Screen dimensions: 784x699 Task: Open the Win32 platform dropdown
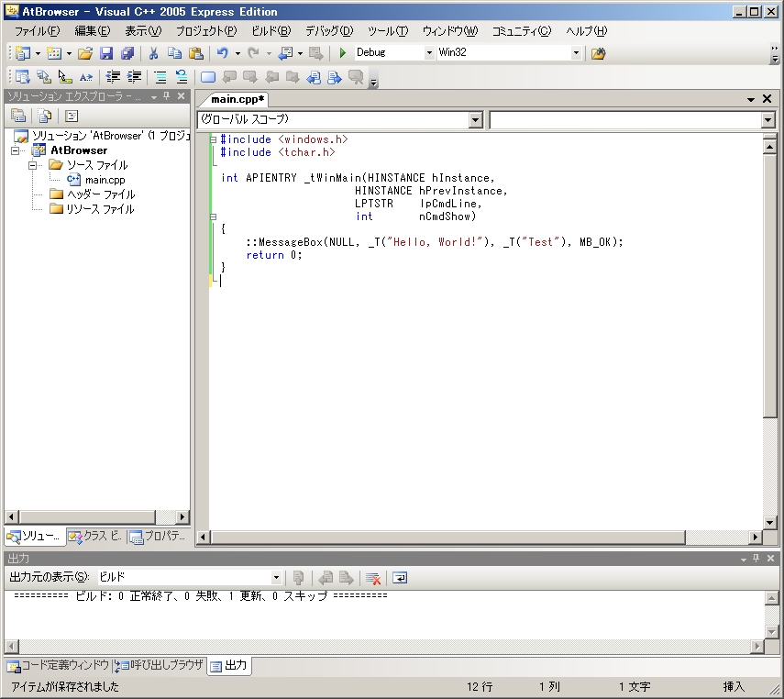point(576,52)
